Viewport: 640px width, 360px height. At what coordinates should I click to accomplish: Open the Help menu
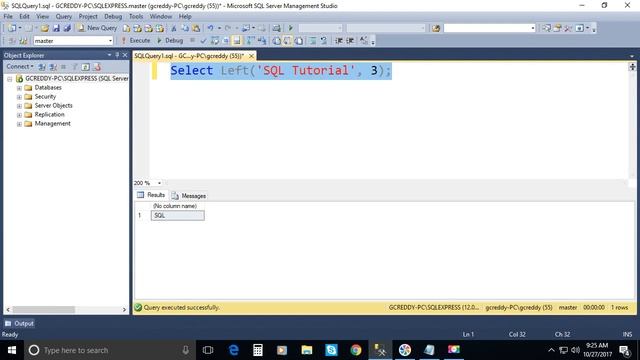click(185, 16)
